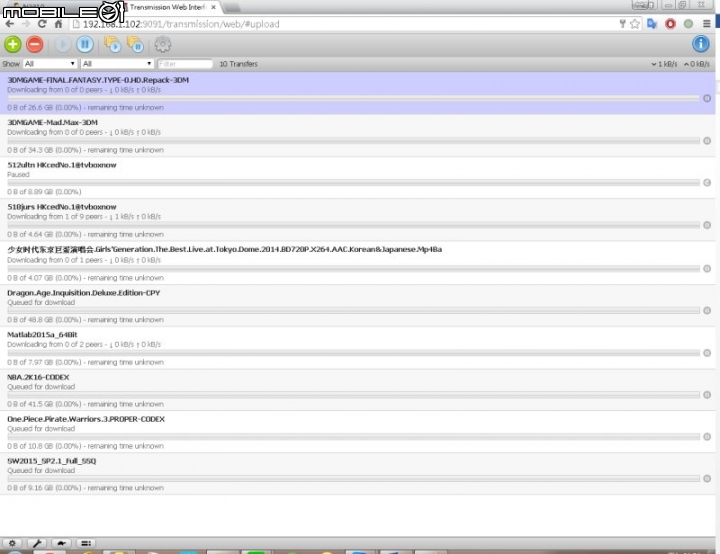Viewport: 720px width, 554px height.
Task: Select the 512ultn HKcedNo.1@tvboxnow torrent
Action: point(358,178)
